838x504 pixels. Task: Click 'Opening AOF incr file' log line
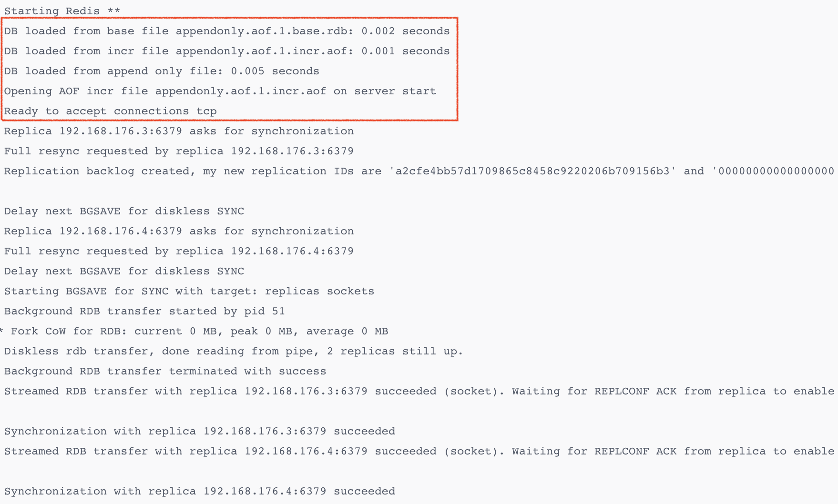[220, 91]
